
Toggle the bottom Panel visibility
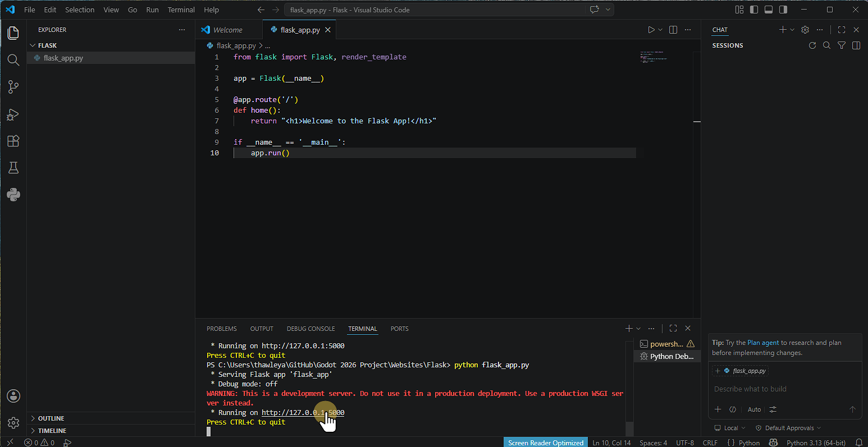coord(769,10)
